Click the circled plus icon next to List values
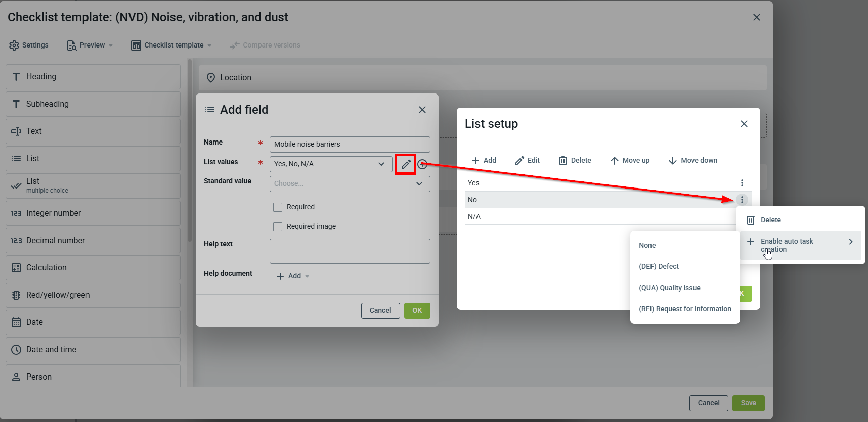Viewport: 868px width, 422px height. [422, 164]
